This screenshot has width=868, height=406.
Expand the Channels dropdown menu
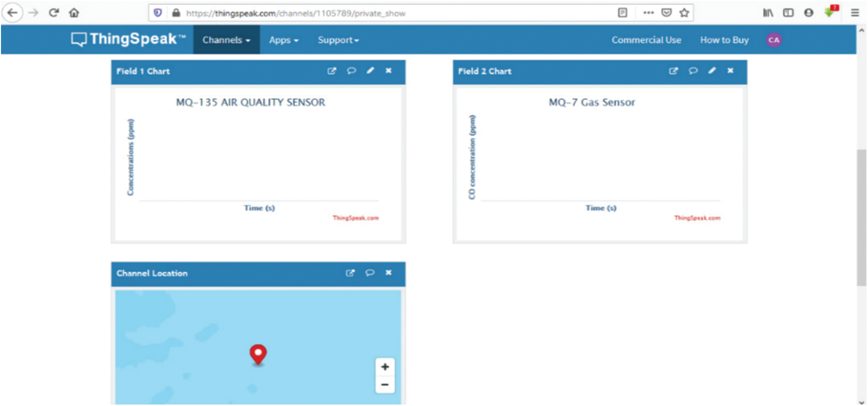226,40
